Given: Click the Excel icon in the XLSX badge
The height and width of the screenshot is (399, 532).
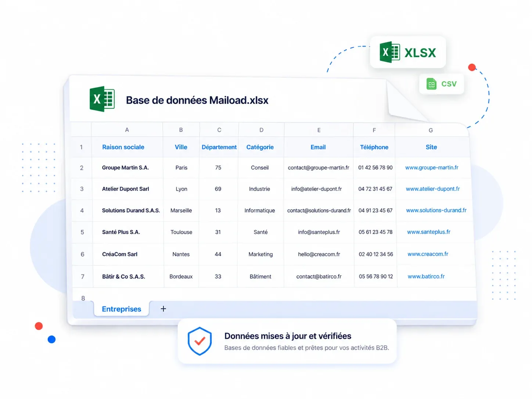Looking at the screenshot, I should pos(389,52).
